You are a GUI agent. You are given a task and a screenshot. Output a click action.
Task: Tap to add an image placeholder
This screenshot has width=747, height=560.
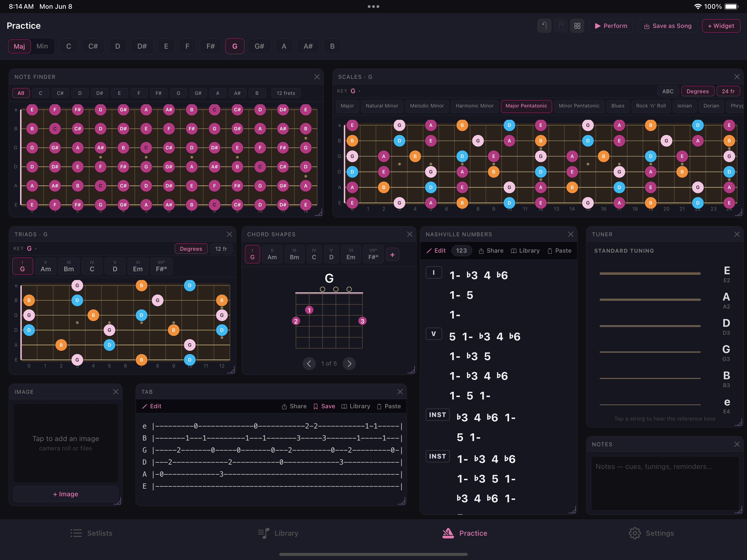click(66, 443)
